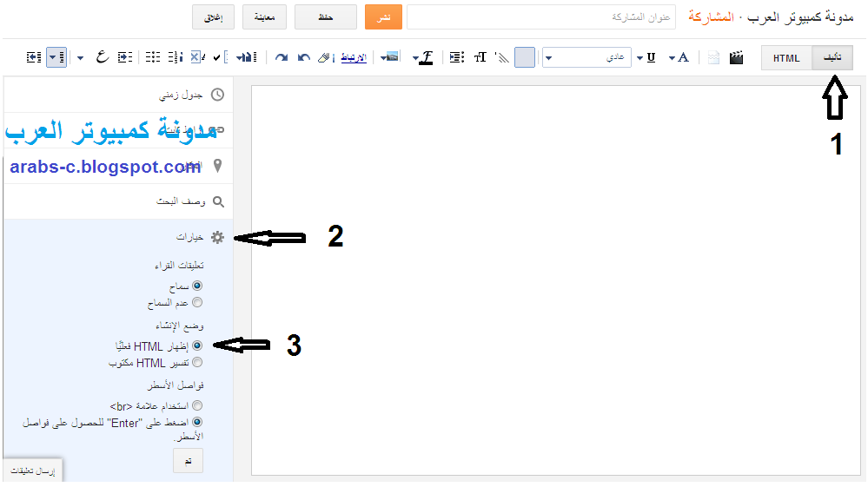Screen dimensions: 868x487
Task: Click the eraser formatting icon
Action: click(325, 57)
